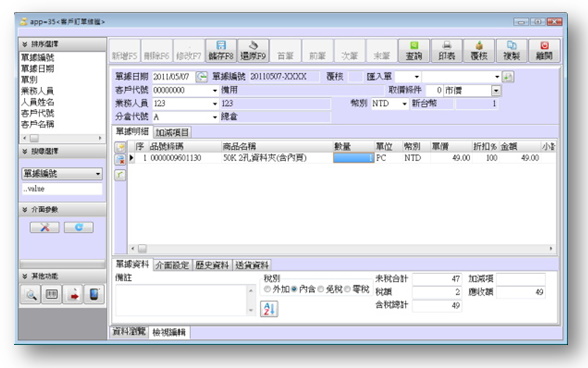Click the highlighted 數量 cell in row 1
588x368 pixels.
point(354,158)
